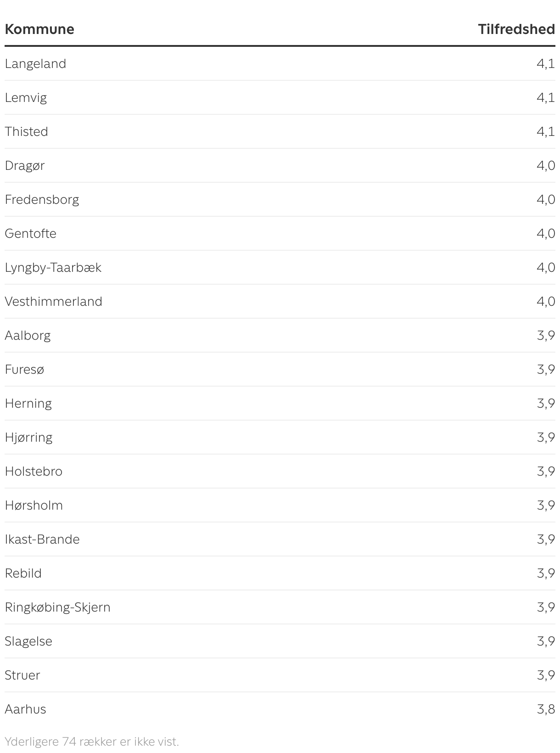560x753 pixels.
Task: Select Gentofte in the table
Action: pyautogui.click(x=31, y=233)
